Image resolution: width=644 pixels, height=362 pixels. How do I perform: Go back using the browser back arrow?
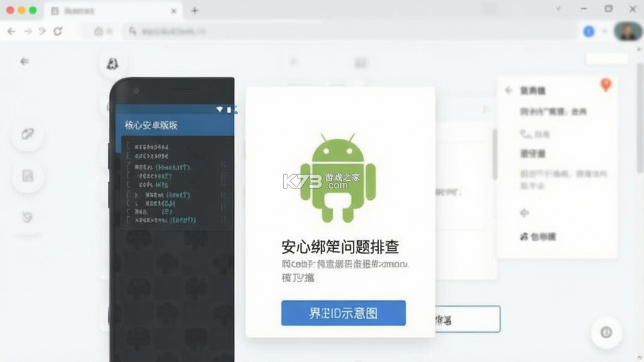click(11, 31)
